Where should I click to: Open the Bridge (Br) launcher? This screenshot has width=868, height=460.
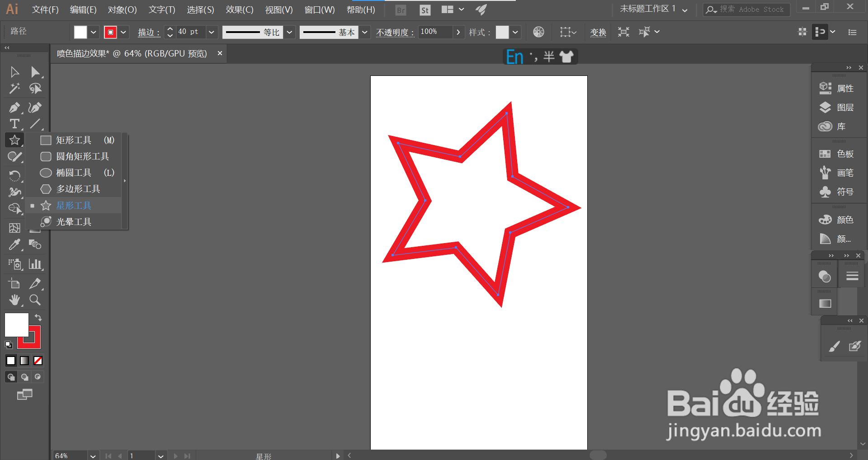pyautogui.click(x=401, y=10)
